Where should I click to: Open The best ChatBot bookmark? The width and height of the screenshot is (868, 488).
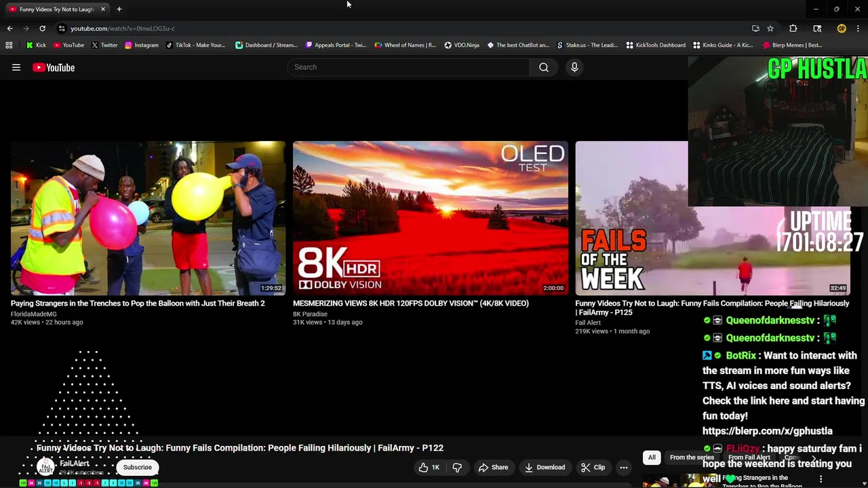click(x=517, y=45)
